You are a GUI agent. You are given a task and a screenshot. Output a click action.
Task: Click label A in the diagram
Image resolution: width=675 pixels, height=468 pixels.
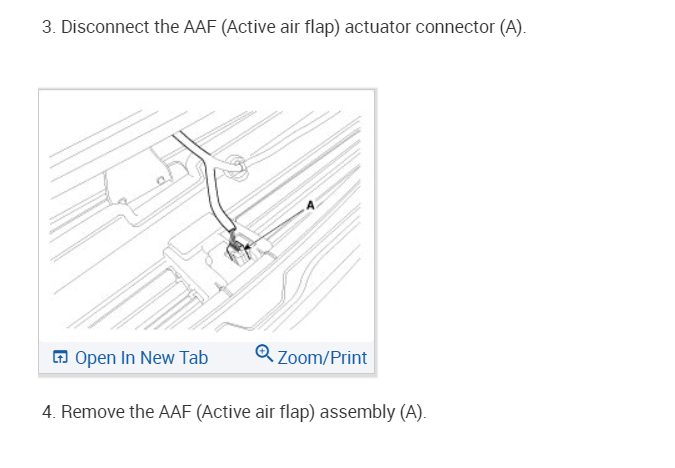point(310,204)
